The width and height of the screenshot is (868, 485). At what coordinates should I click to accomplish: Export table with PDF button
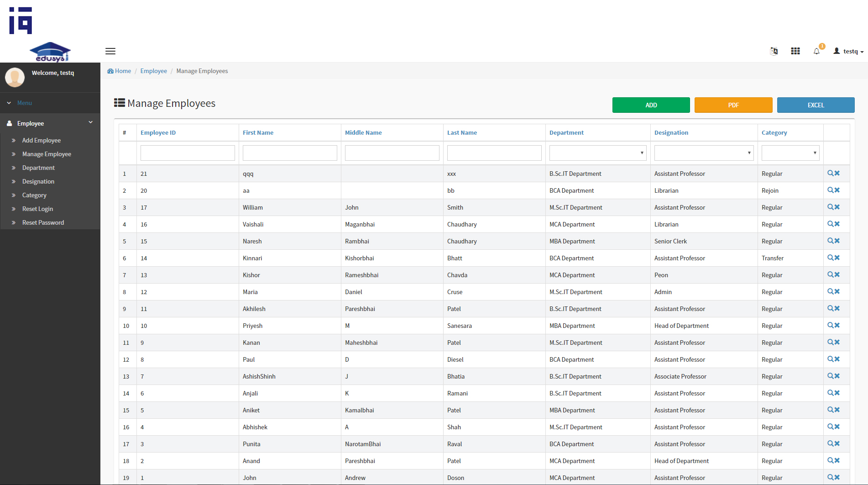tap(733, 105)
